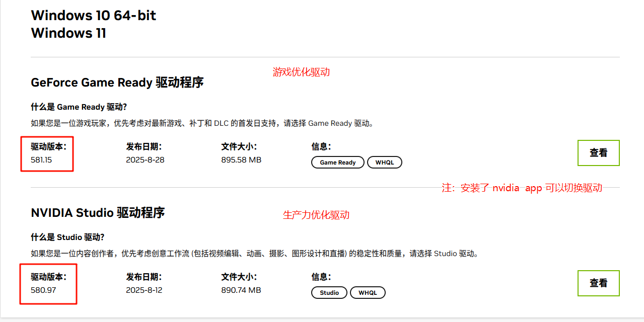This screenshot has width=644, height=322.
Task: Select the Game Ready info tag
Action: tap(338, 163)
